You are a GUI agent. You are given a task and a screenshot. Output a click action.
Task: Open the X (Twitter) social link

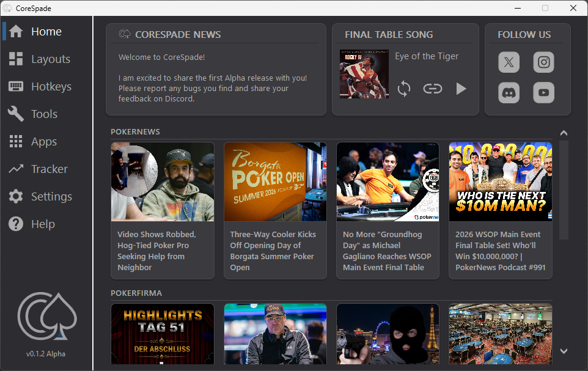pos(509,62)
